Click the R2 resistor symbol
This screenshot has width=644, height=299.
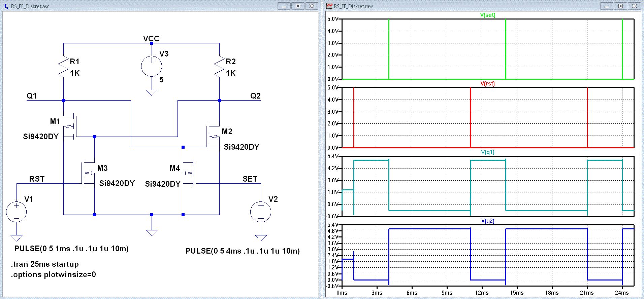click(219, 67)
